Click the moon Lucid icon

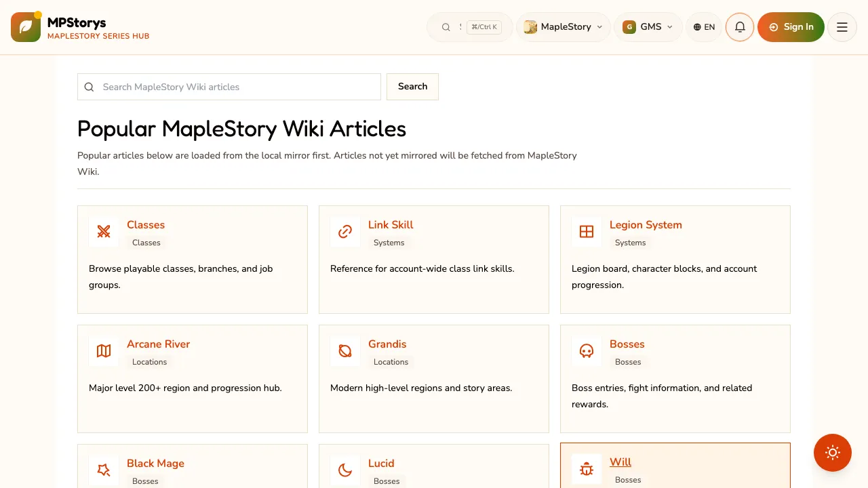345,470
